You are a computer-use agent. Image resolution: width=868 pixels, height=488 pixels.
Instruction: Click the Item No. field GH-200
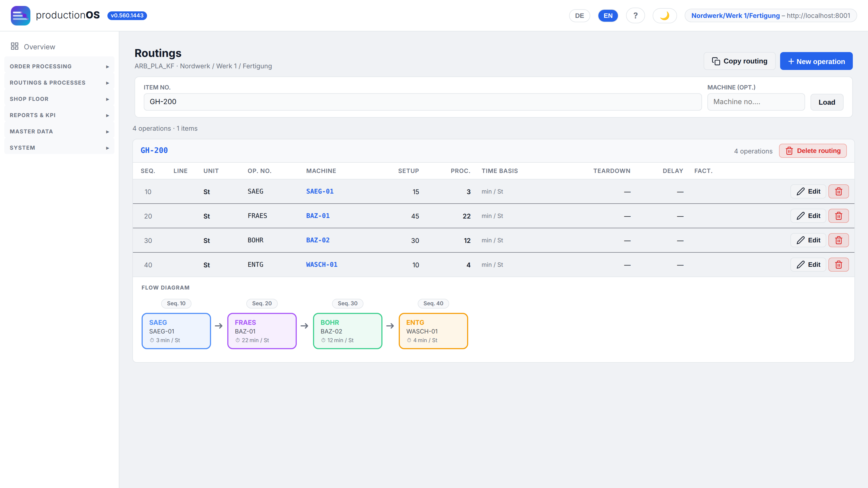pos(423,102)
